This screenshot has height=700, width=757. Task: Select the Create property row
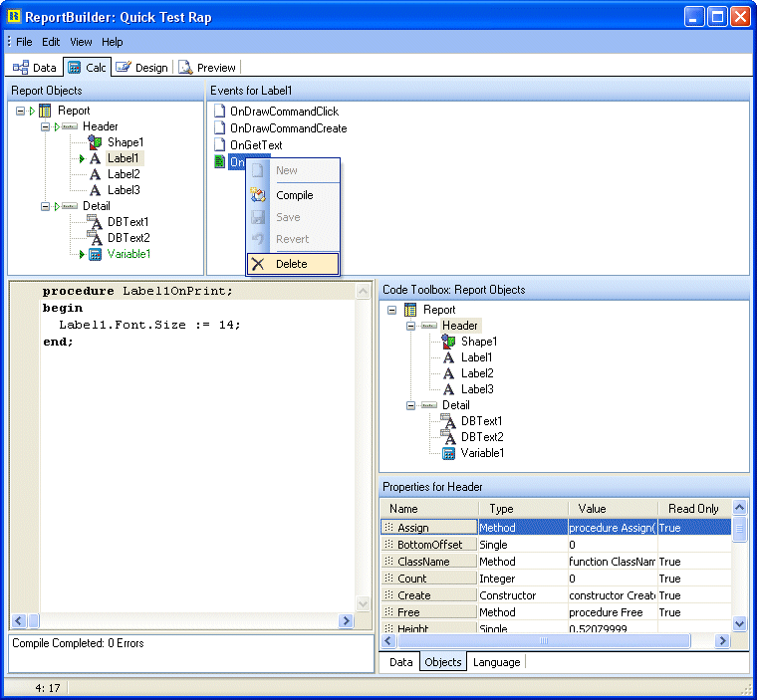click(x=556, y=595)
